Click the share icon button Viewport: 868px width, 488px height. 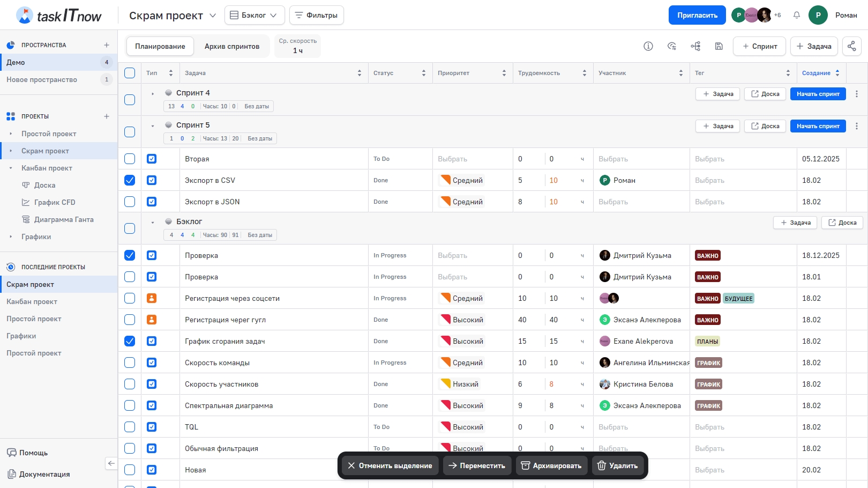pos(851,46)
